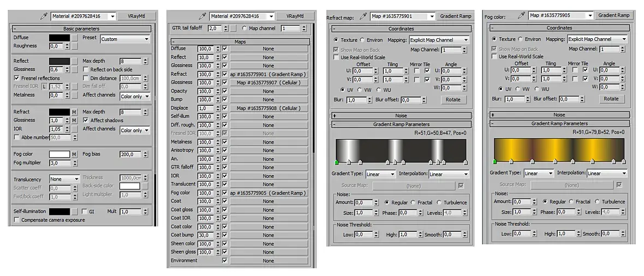Enable Dim distance checkbox
Screen dimensions: 644x276
[x=86, y=78]
